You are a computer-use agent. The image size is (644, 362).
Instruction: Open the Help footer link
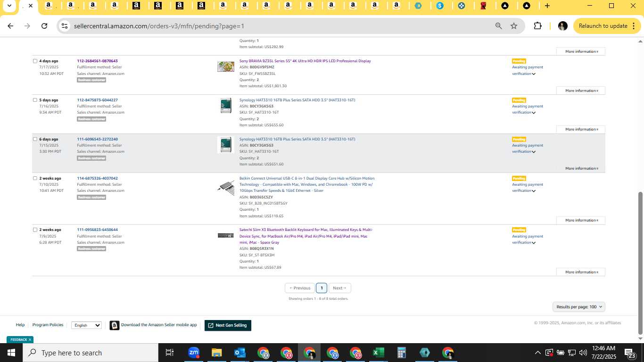point(20,325)
